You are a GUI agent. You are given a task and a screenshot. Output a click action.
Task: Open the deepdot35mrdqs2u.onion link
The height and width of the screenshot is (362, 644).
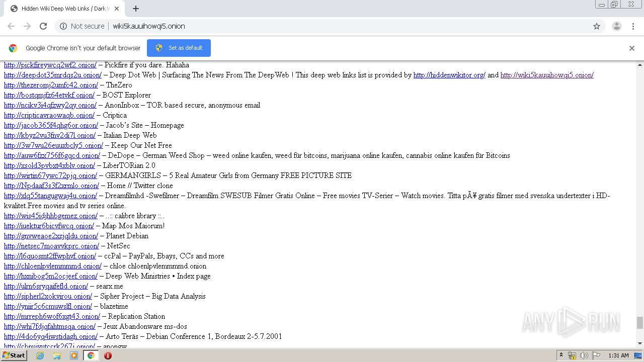tap(53, 75)
